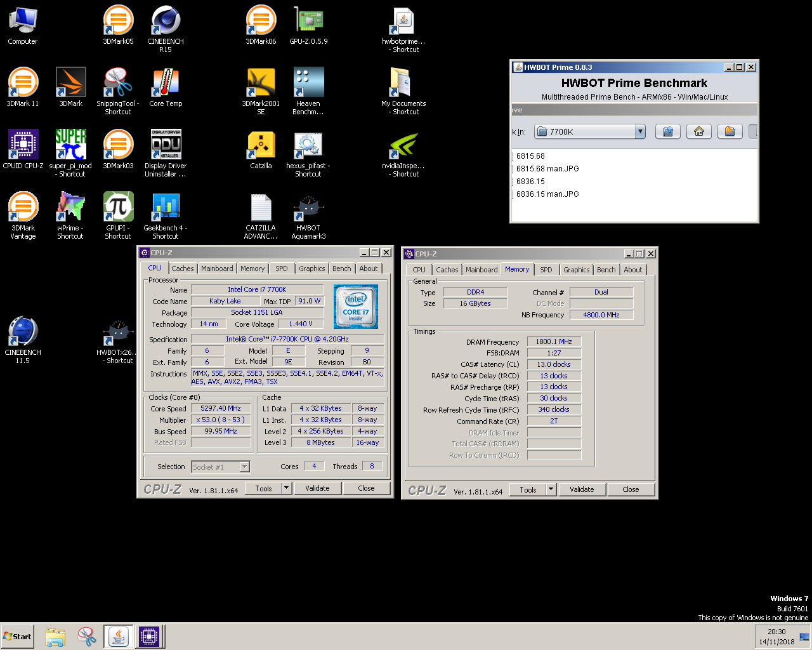Image resolution: width=812 pixels, height=650 pixels.
Task: Click Validate in the right CPU-Z window
Action: [x=582, y=489]
